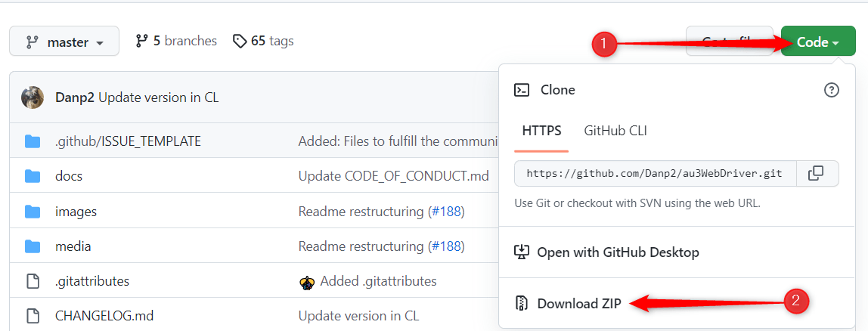Screen dimensions: 868x331
Task: Click the repository clone URL field
Action: tap(654, 173)
